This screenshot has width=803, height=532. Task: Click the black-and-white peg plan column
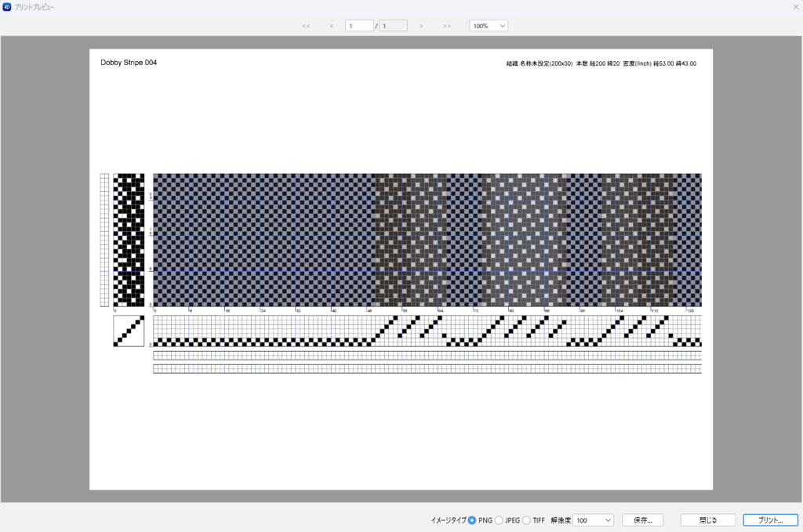tap(129, 240)
